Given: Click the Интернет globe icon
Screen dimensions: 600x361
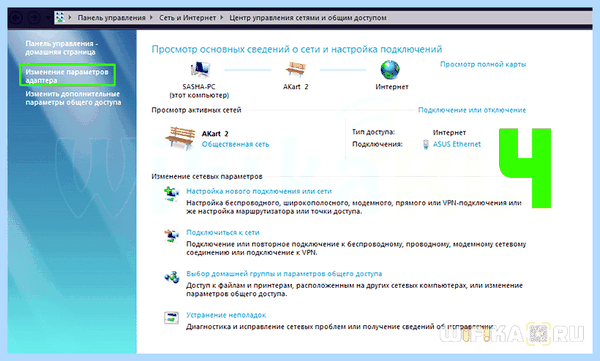Looking at the screenshot, I should point(390,69).
